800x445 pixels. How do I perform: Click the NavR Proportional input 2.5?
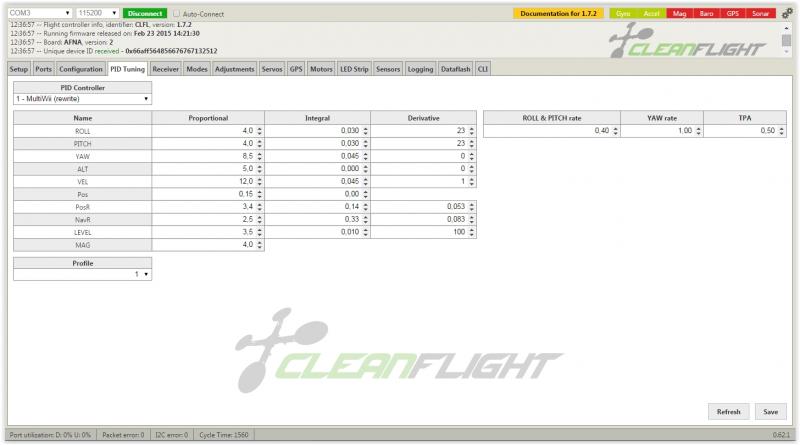point(208,219)
